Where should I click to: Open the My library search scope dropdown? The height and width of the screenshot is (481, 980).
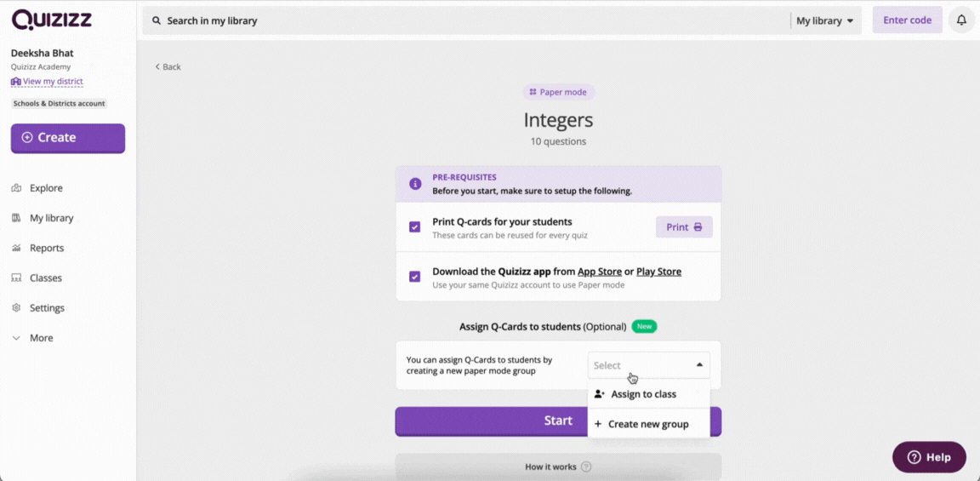[825, 20]
